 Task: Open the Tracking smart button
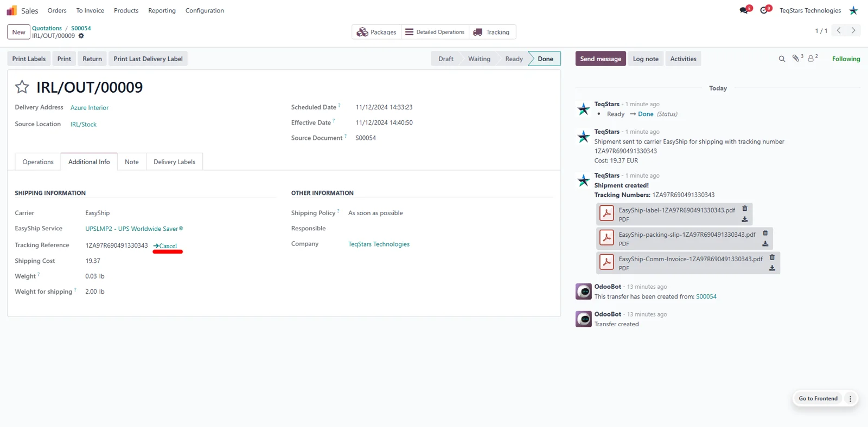coord(492,32)
